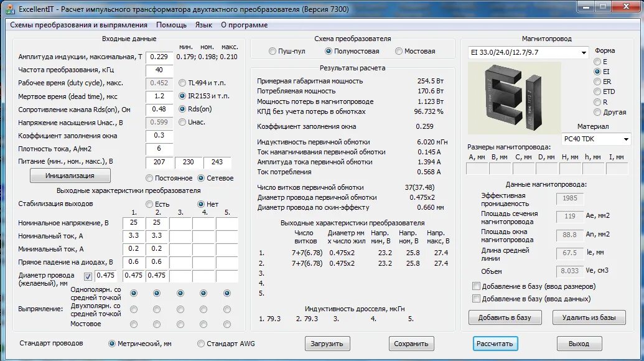Click the Рассчитать button
644x361 pixels.
[x=495, y=344]
